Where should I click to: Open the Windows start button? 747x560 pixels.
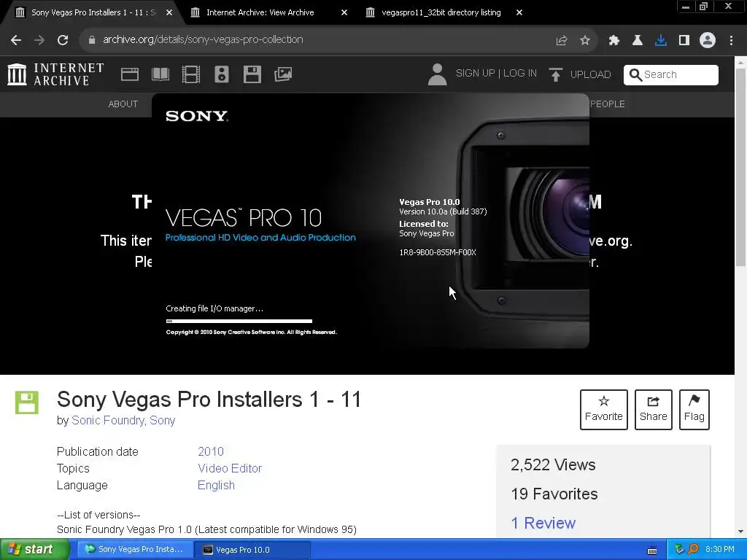pyautogui.click(x=34, y=550)
